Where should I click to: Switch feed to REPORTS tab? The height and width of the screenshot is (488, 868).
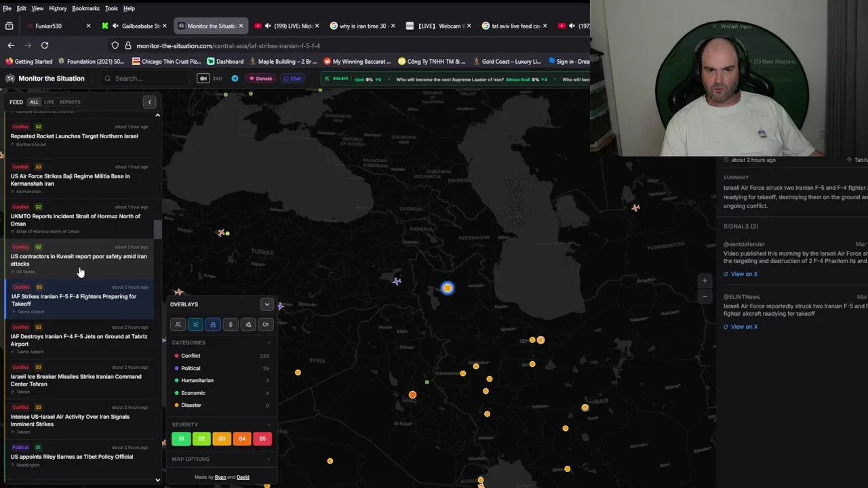[x=70, y=102]
